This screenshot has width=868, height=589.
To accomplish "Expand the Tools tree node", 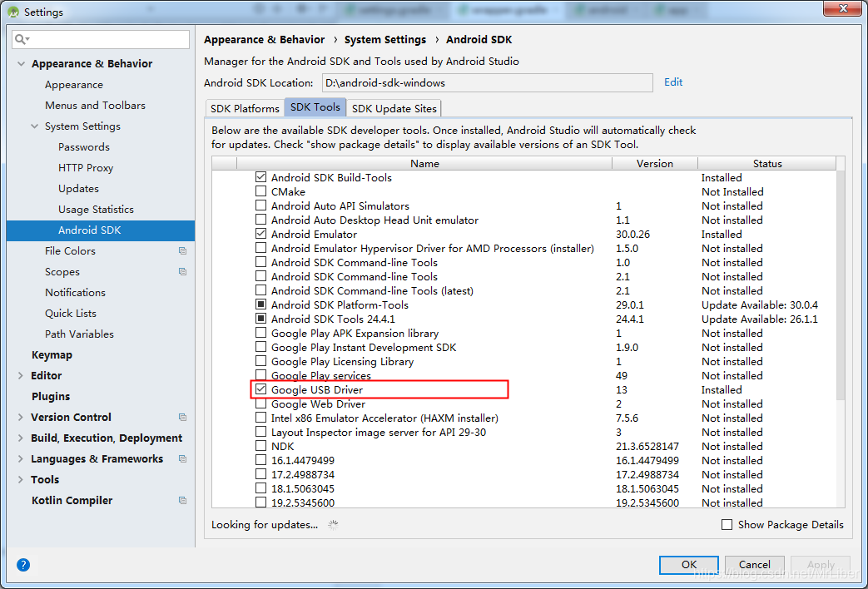I will (21, 479).
